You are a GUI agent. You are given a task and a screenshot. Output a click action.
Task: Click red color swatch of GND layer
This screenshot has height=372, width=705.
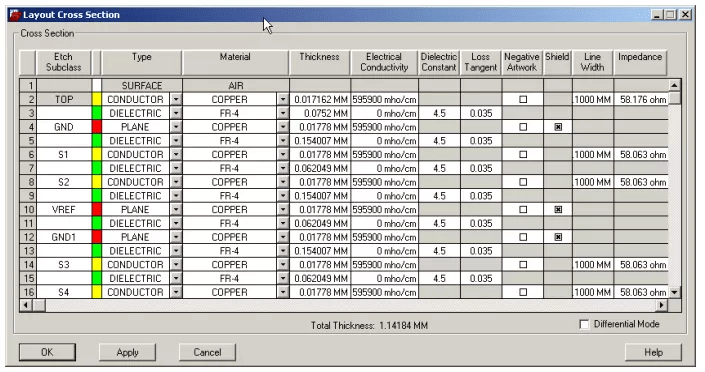[96, 127]
